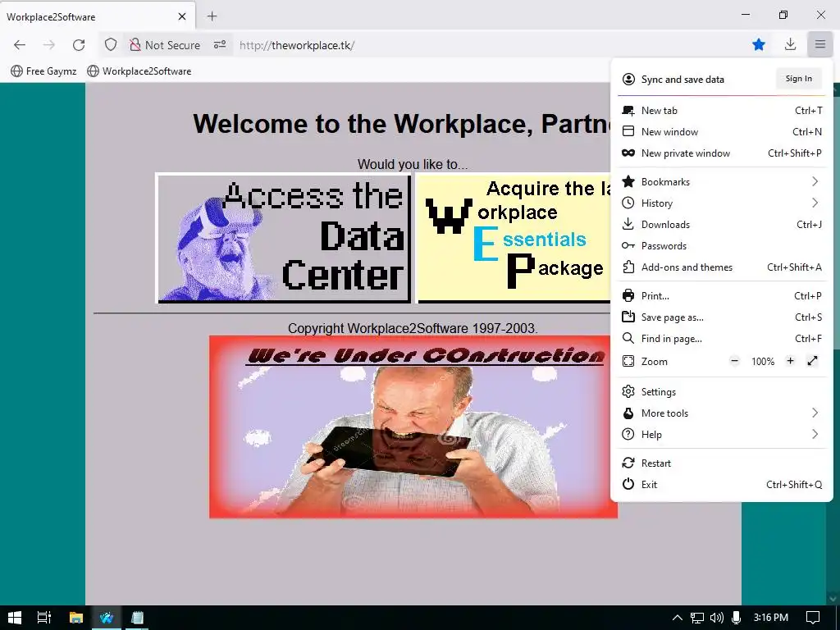
Task: Zoom out with the minus button
Action: tap(734, 361)
